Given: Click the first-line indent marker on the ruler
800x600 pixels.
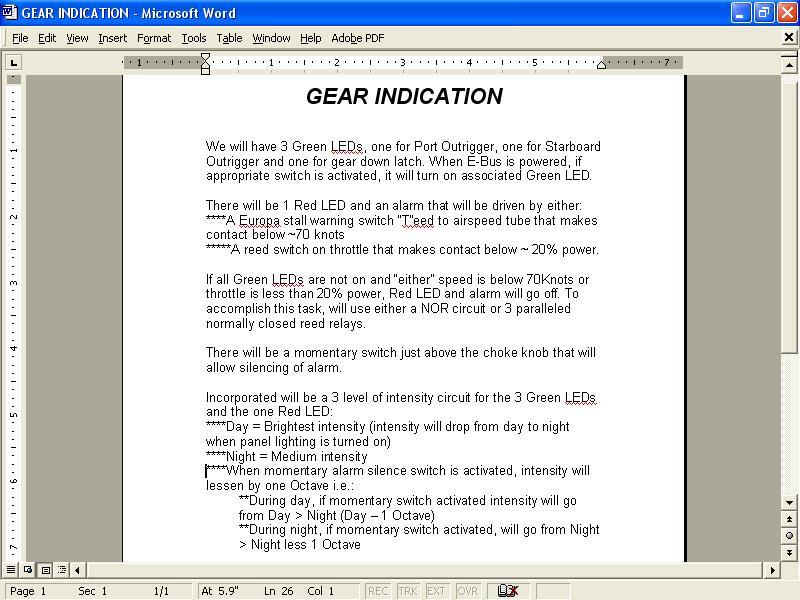Looking at the screenshot, I should (x=205, y=57).
